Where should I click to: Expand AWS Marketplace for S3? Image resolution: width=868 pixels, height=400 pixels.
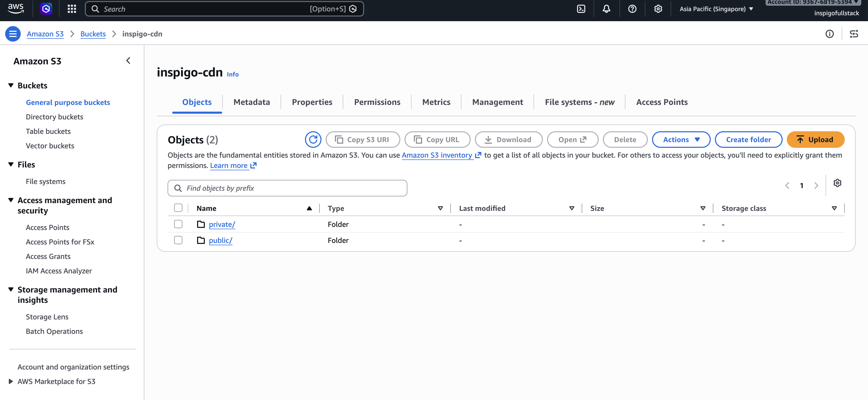point(11,381)
